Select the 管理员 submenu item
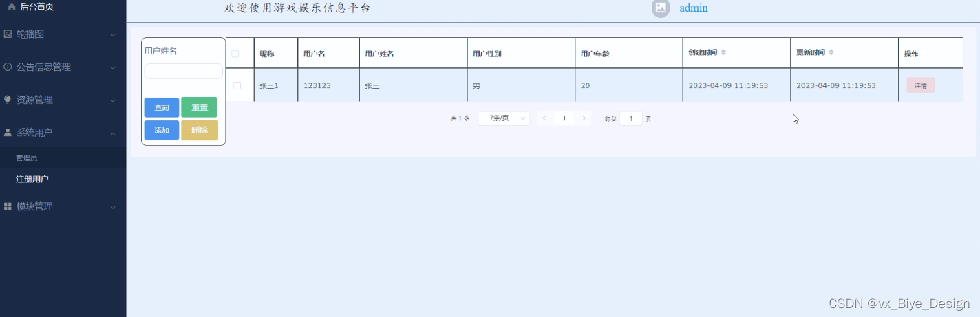The height and width of the screenshot is (317, 980). (x=63, y=157)
